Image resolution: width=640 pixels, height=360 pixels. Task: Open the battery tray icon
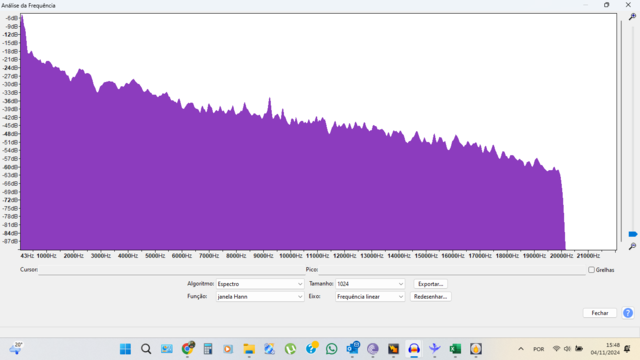pyautogui.click(x=579, y=349)
